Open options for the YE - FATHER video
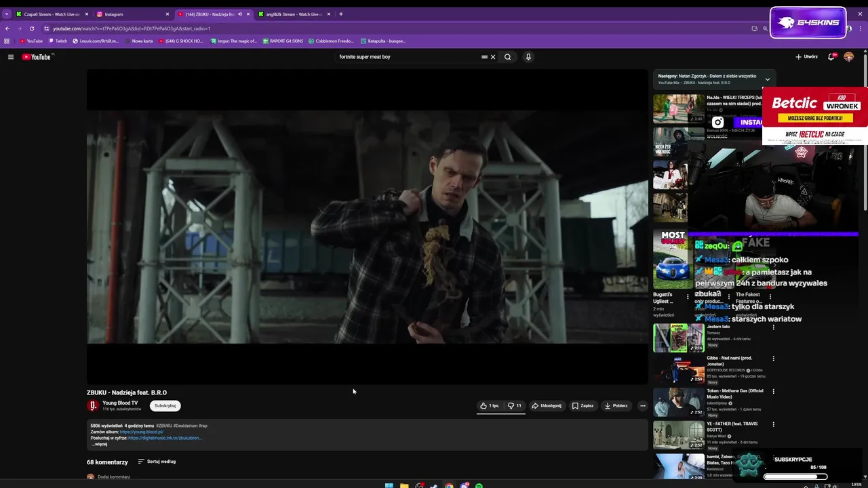Image resolution: width=868 pixels, height=488 pixels. 773,424
